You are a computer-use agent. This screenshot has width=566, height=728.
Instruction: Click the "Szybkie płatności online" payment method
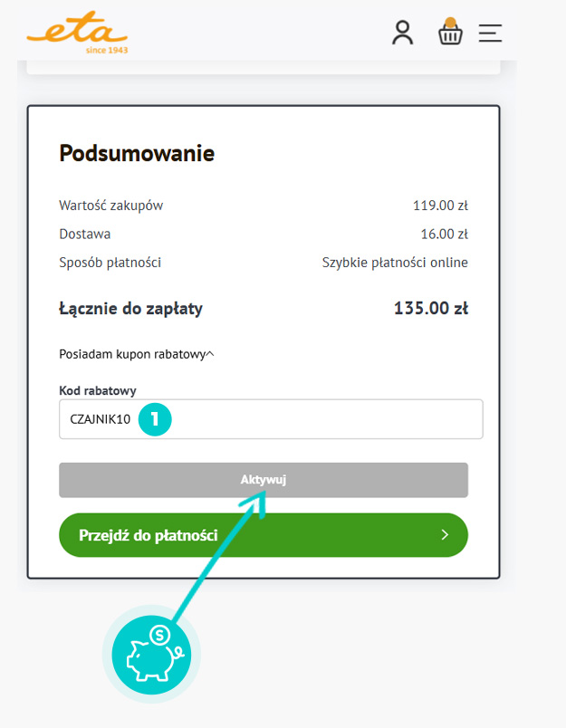coord(395,263)
